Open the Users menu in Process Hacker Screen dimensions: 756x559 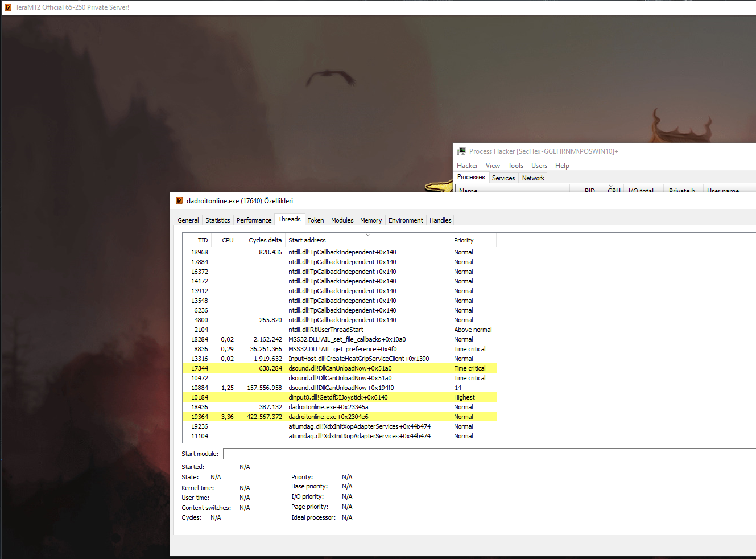point(539,166)
